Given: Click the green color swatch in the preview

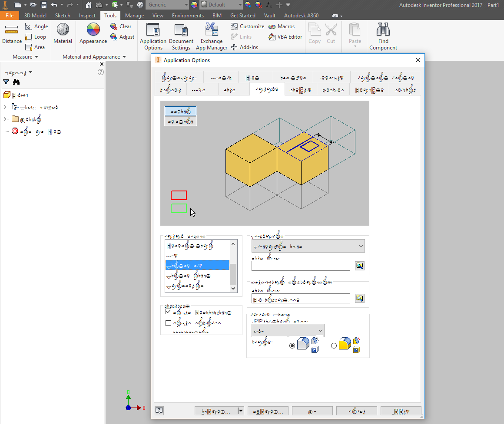Looking at the screenshot, I should click(x=179, y=209).
